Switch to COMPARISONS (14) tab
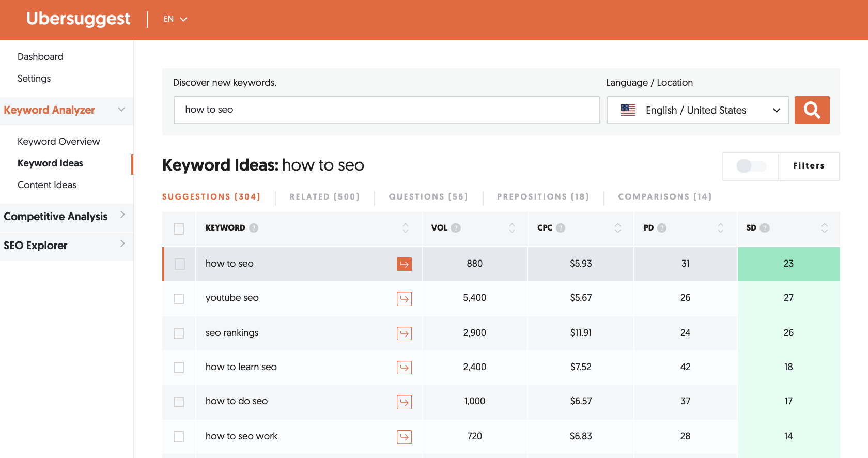868x458 pixels. point(665,197)
